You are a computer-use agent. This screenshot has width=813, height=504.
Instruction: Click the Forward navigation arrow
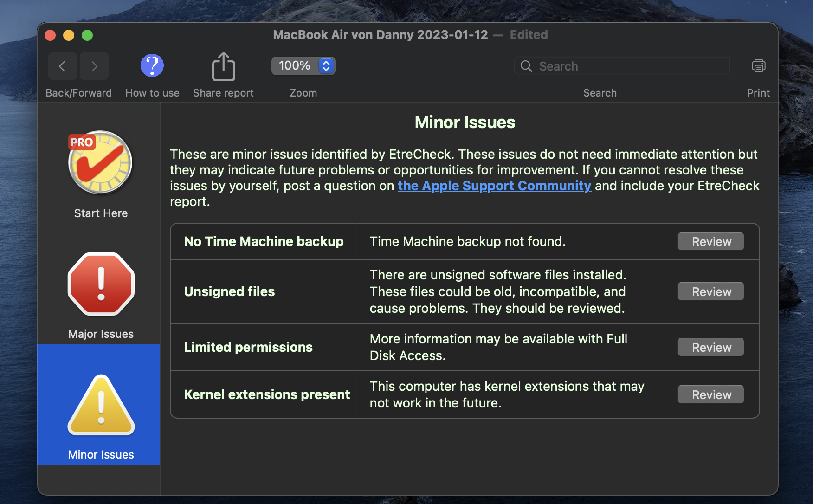94,66
